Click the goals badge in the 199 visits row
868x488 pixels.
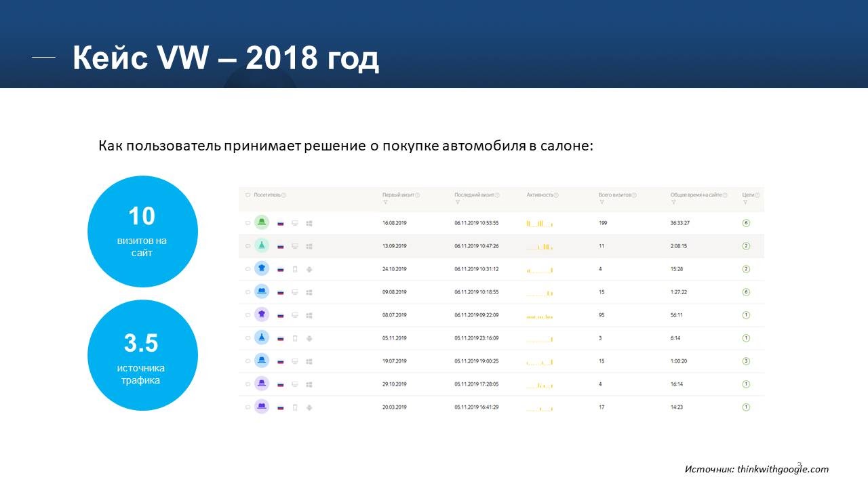click(746, 222)
